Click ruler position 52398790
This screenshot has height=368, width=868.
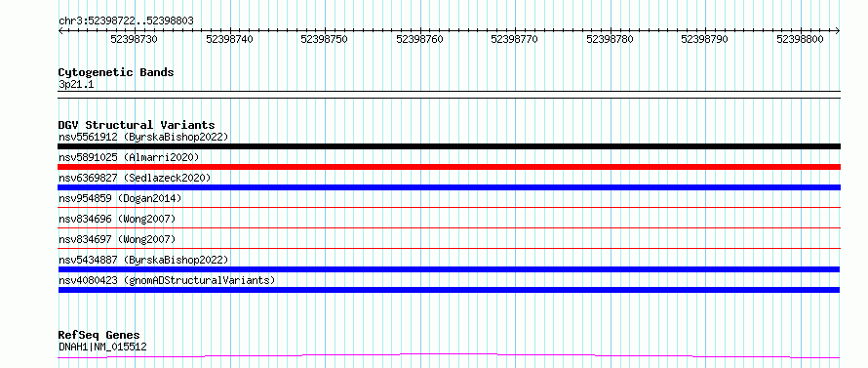704,39
